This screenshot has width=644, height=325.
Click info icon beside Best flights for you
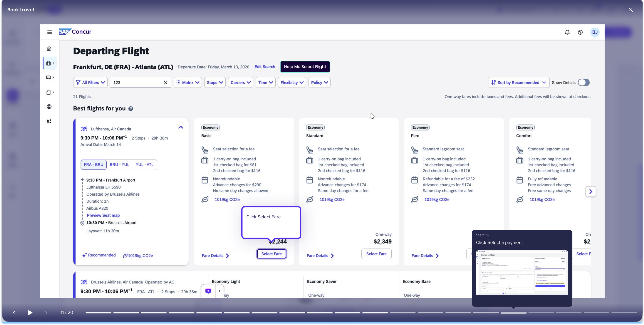tap(131, 109)
